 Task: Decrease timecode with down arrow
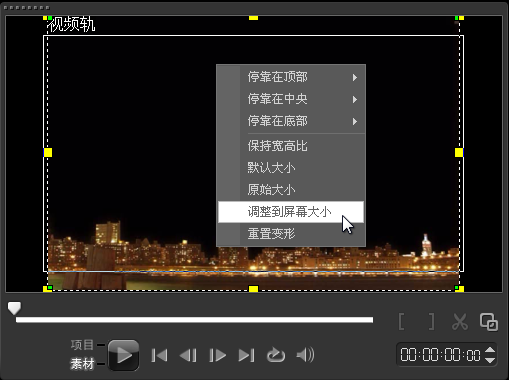click(490, 360)
